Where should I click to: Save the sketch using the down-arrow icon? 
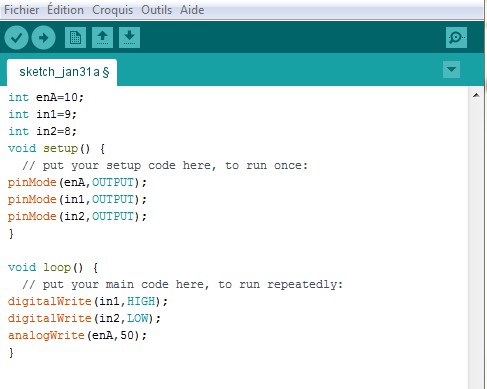129,37
